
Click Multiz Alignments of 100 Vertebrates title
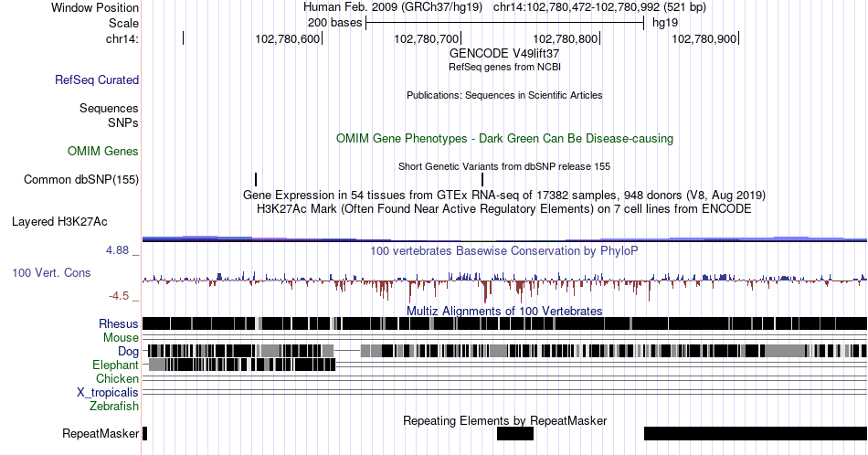pos(504,311)
